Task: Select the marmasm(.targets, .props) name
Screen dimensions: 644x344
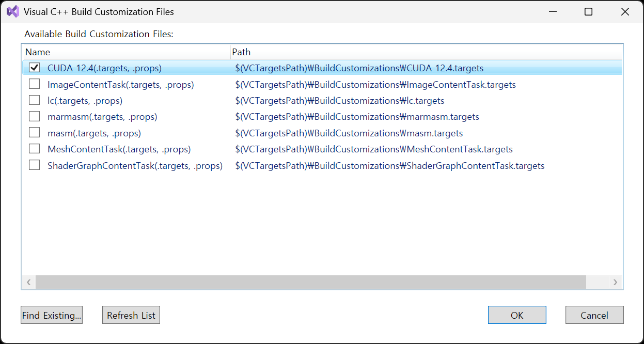Action: 102,117
